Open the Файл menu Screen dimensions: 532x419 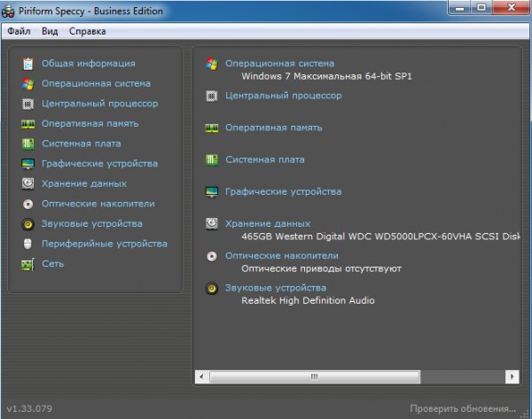19,31
